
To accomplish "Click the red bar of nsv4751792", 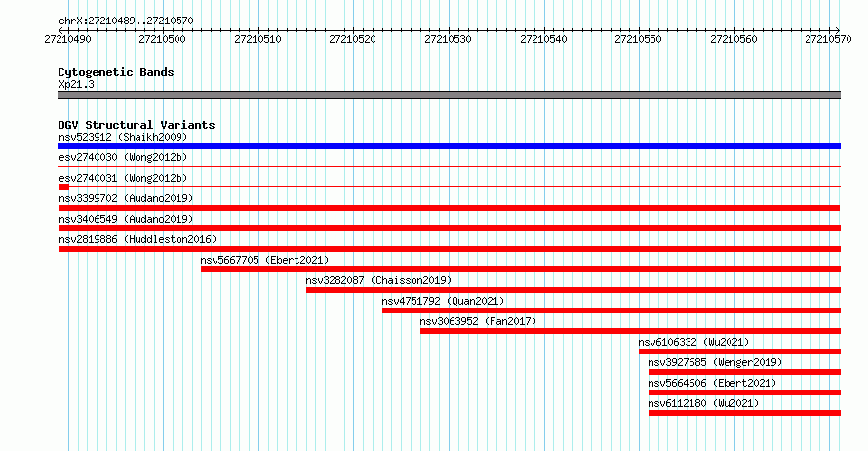I will tap(612, 310).
